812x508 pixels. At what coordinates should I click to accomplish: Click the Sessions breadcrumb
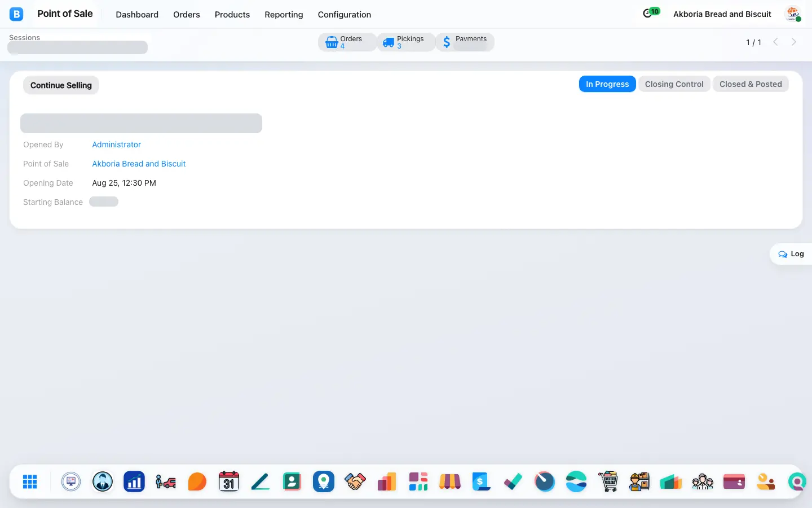coord(25,37)
